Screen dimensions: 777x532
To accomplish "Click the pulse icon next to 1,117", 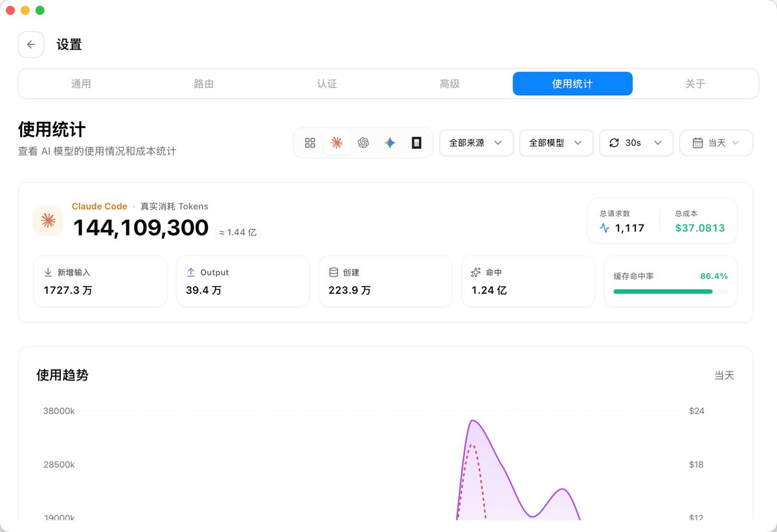I will (605, 228).
